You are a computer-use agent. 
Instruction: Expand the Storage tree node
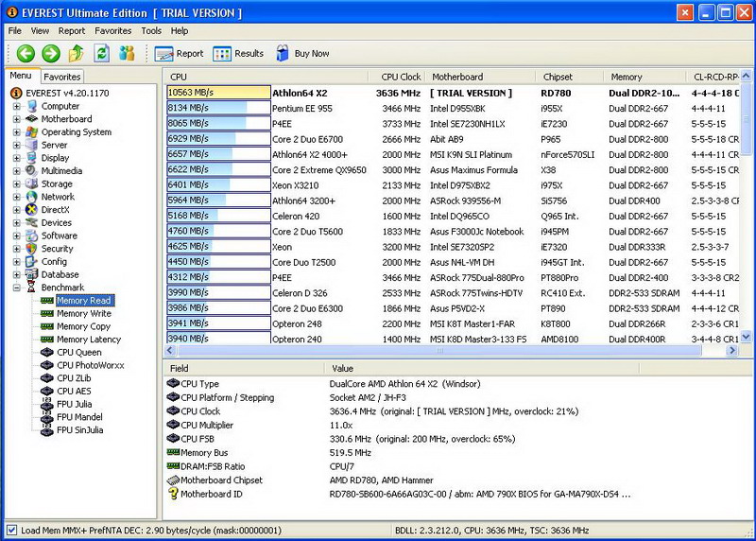(x=16, y=184)
